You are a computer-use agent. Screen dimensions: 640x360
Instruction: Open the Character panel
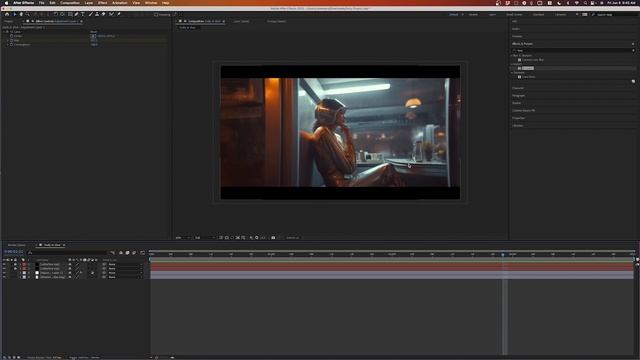click(x=518, y=88)
